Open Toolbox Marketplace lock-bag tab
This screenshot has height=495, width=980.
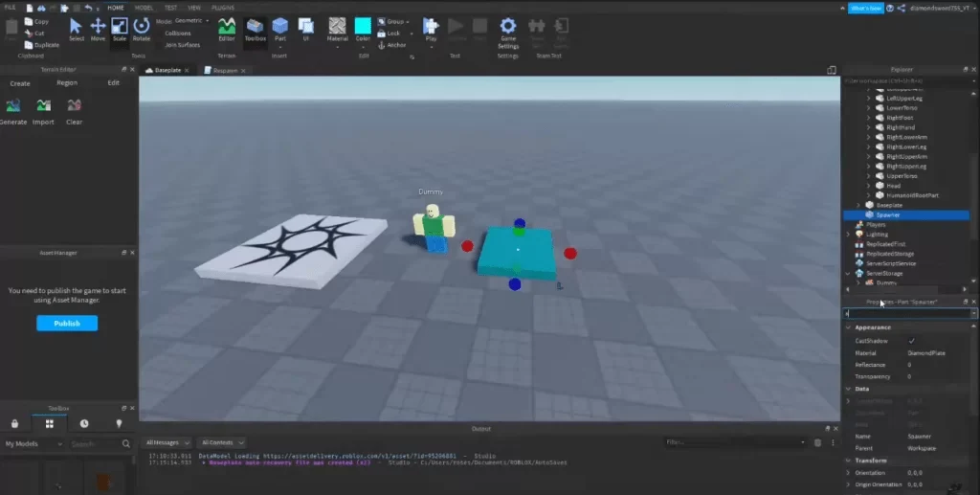click(14, 423)
